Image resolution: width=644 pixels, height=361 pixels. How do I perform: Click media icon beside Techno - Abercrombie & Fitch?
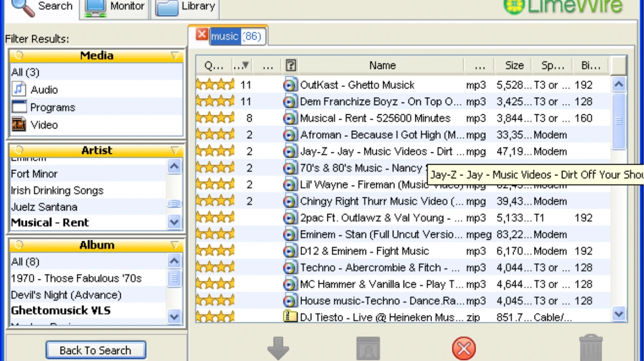click(x=290, y=268)
